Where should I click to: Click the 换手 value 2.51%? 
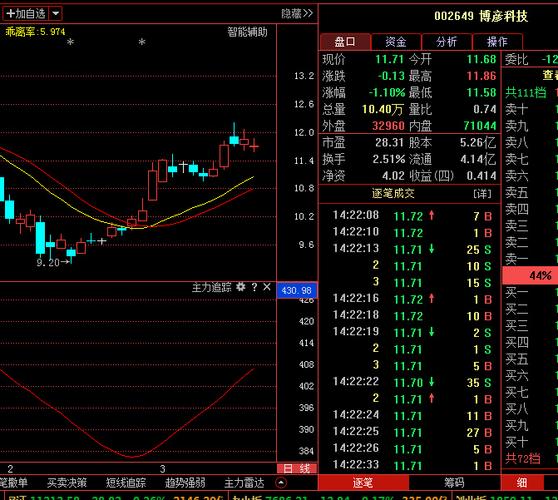389,159
